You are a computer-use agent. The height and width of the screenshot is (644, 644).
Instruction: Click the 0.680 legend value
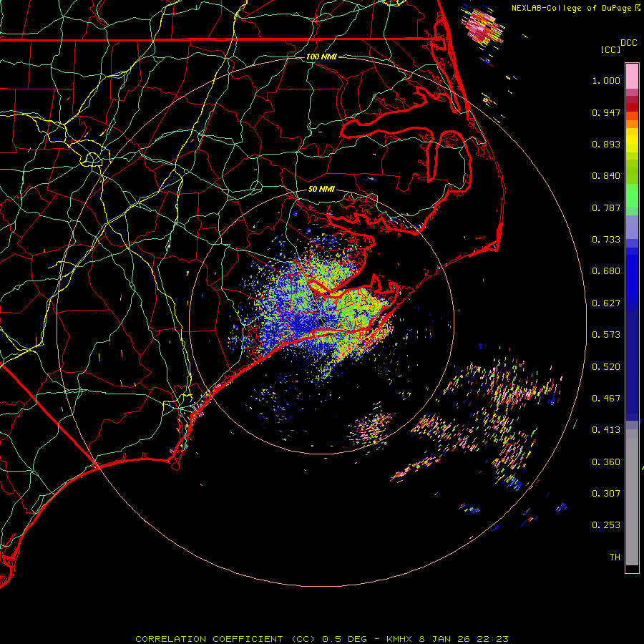click(606, 271)
